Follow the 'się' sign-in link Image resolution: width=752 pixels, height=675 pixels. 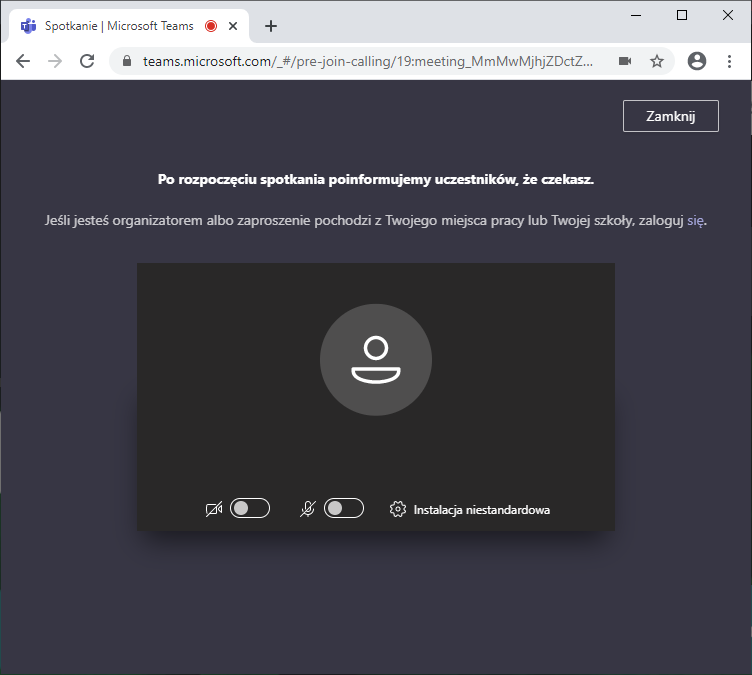pyautogui.click(x=695, y=221)
